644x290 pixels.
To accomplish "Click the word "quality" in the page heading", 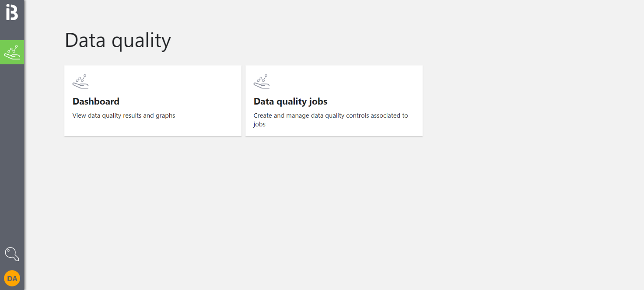I will [x=141, y=41].
